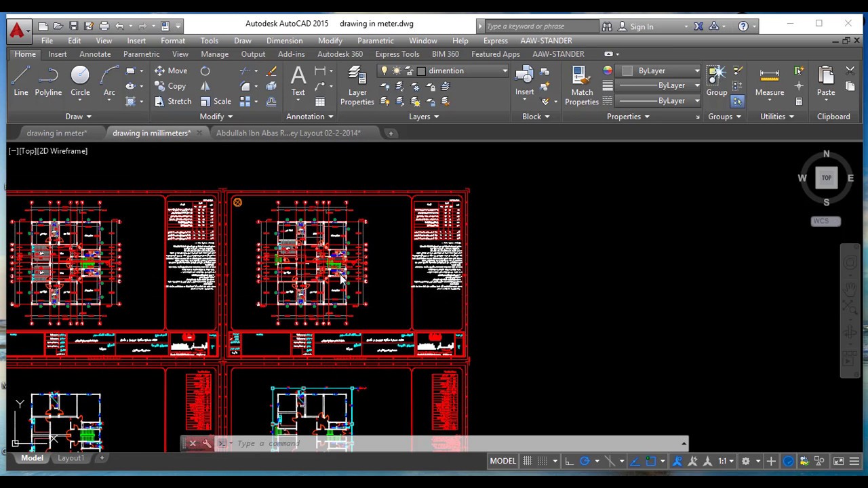Expand the Modify panel
The width and height of the screenshot is (868, 488).
tap(216, 117)
